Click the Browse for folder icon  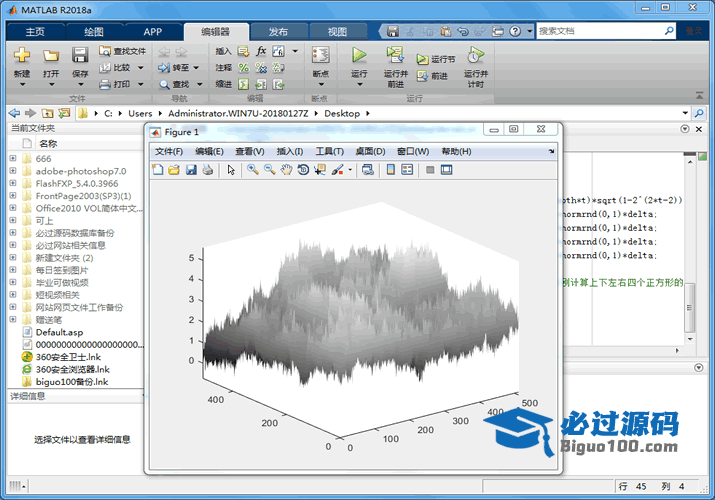(64, 113)
